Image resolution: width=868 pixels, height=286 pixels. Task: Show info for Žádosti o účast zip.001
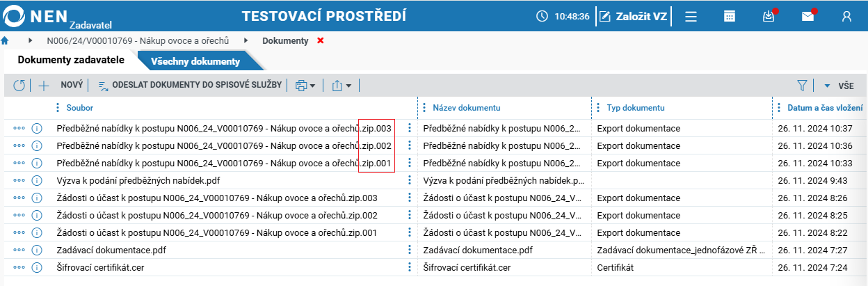[x=37, y=232]
